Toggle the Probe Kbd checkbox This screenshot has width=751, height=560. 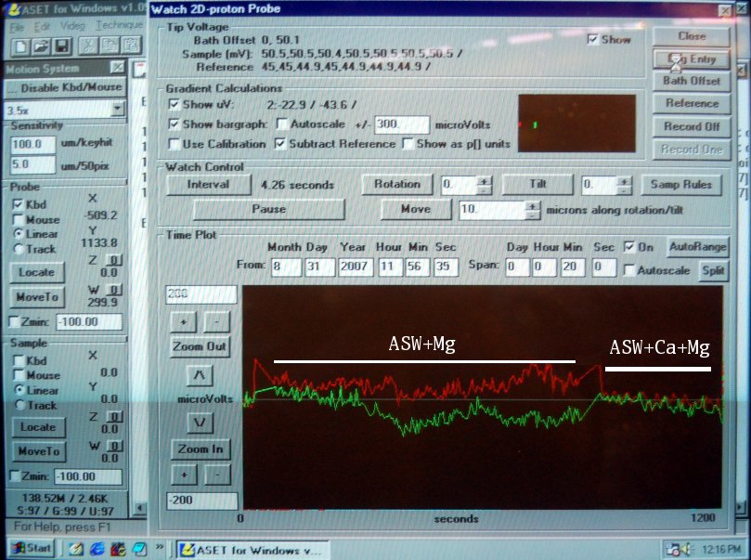tap(18, 204)
